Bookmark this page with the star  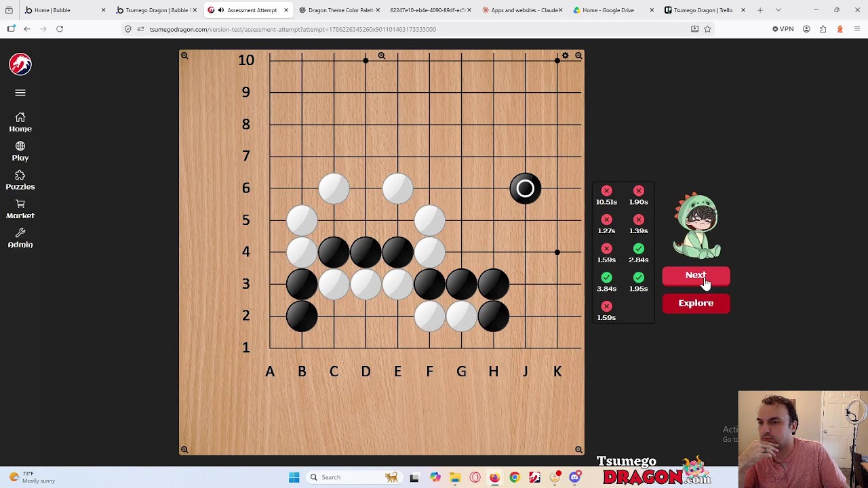(x=707, y=29)
